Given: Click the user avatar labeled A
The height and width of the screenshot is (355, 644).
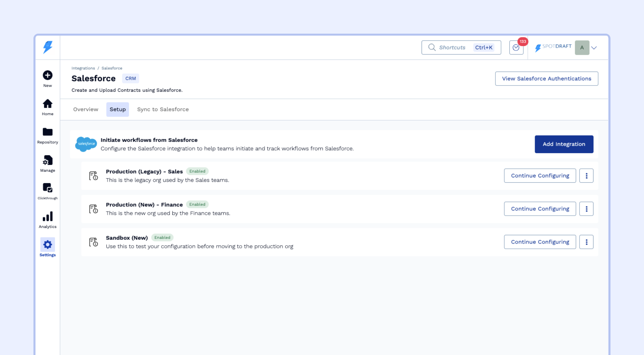Looking at the screenshot, I should [582, 47].
